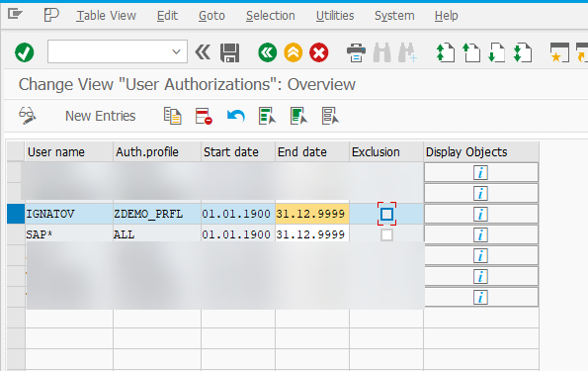
Task: Click the Undo Change arrow icon
Action: click(236, 116)
